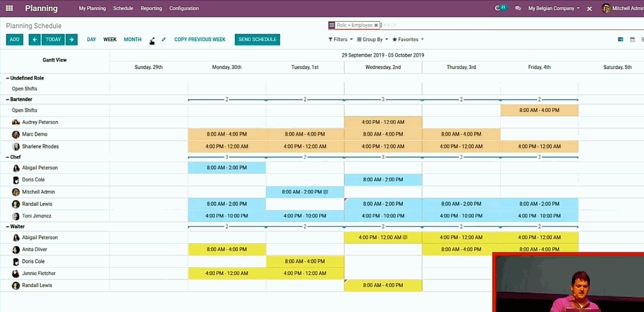This screenshot has height=312, width=644.
Task: Select the Gantt view icon
Action: [x=621, y=40]
